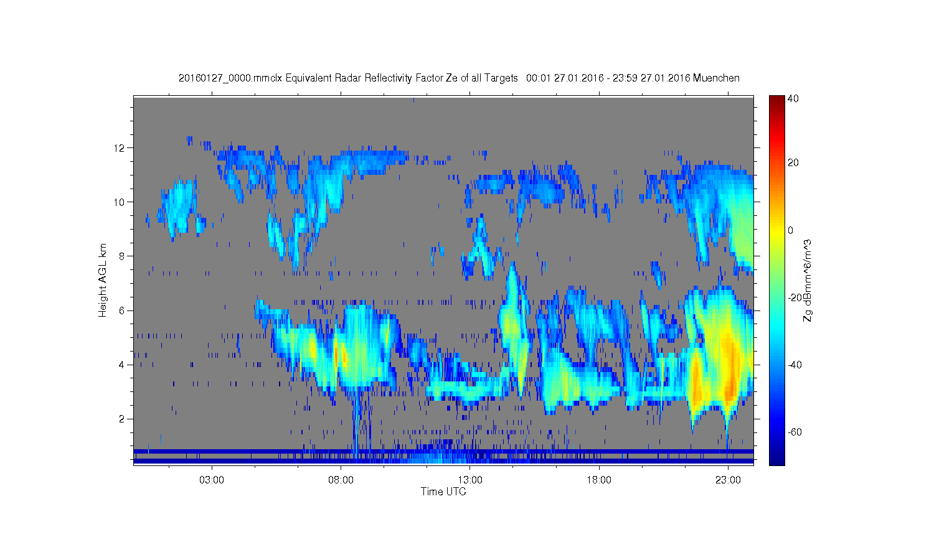
Task: Click the 08:00 time tick label
Action: (341, 480)
